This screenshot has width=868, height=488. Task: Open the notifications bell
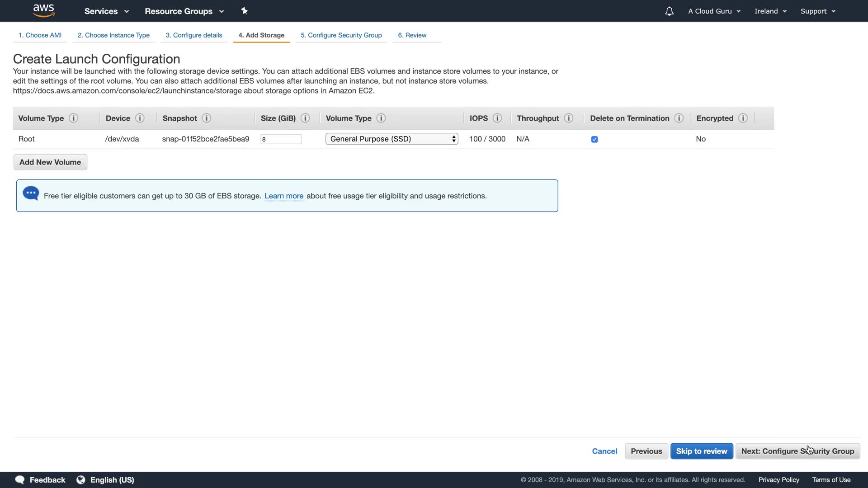[669, 11]
